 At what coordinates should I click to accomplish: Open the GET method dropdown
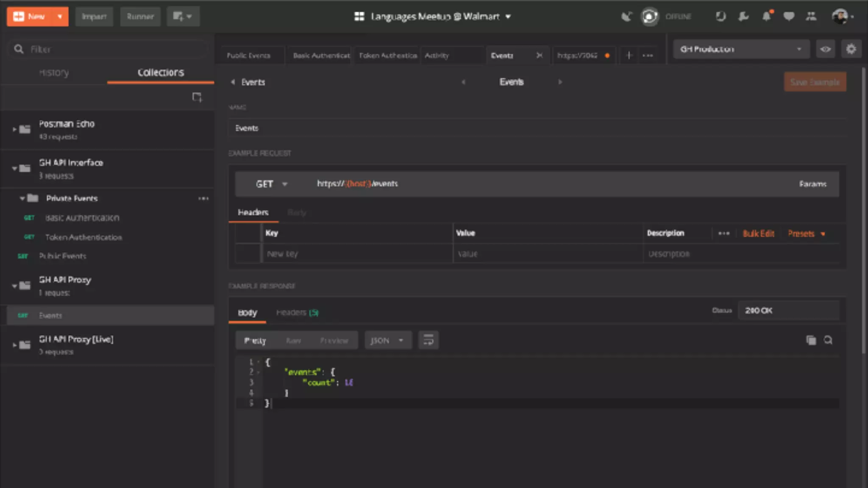click(x=271, y=184)
